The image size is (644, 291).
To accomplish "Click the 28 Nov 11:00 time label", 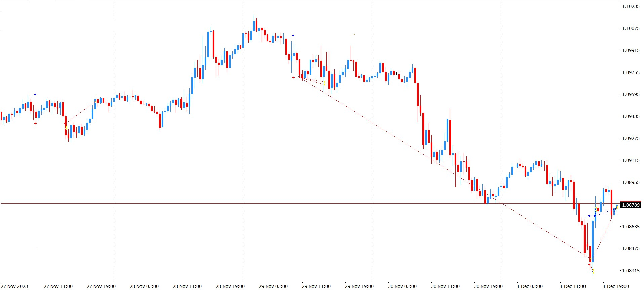I will pyautogui.click(x=187, y=286).
